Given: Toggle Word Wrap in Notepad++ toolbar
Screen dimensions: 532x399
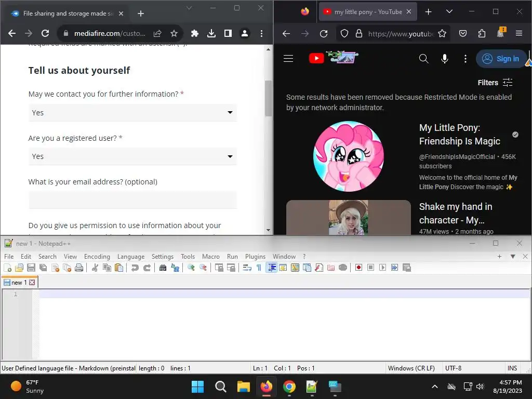Looking at the screenshot, I should pos(247,268).
